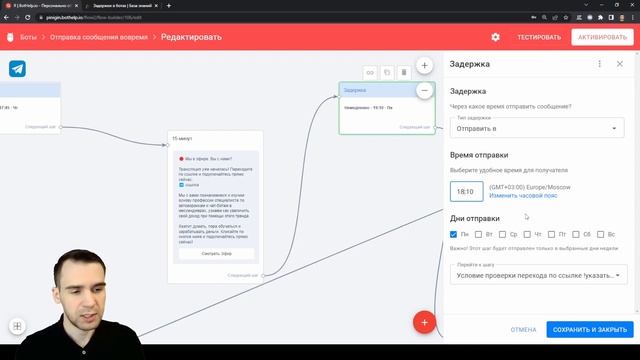The width and height of the screenshot is (640, 360).
Task: Click the 18:10 send time field
Action: [x=467, y=191]
